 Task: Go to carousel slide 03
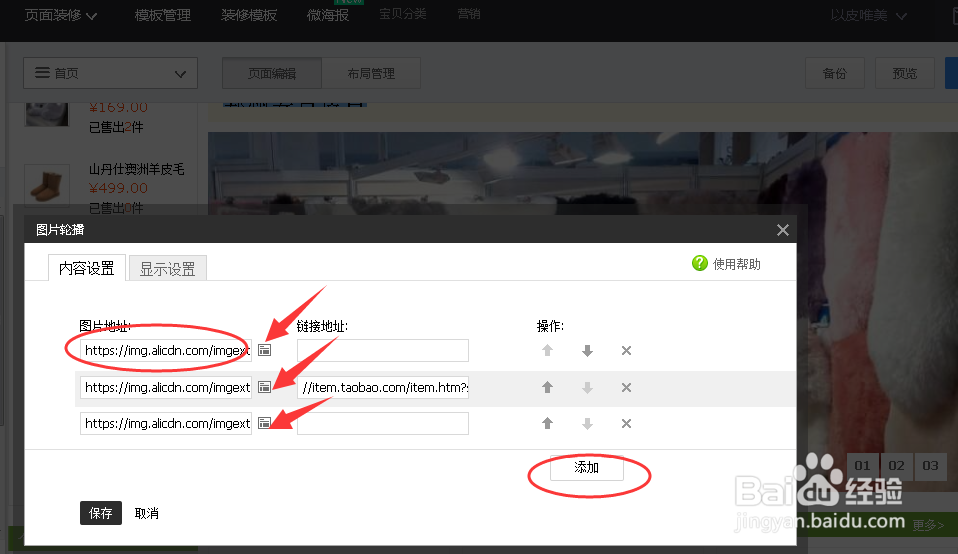pos(931,465)
